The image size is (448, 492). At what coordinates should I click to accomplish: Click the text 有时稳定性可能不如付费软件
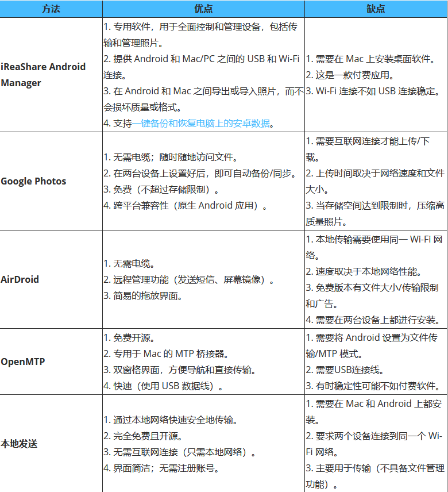click(375, 386)
